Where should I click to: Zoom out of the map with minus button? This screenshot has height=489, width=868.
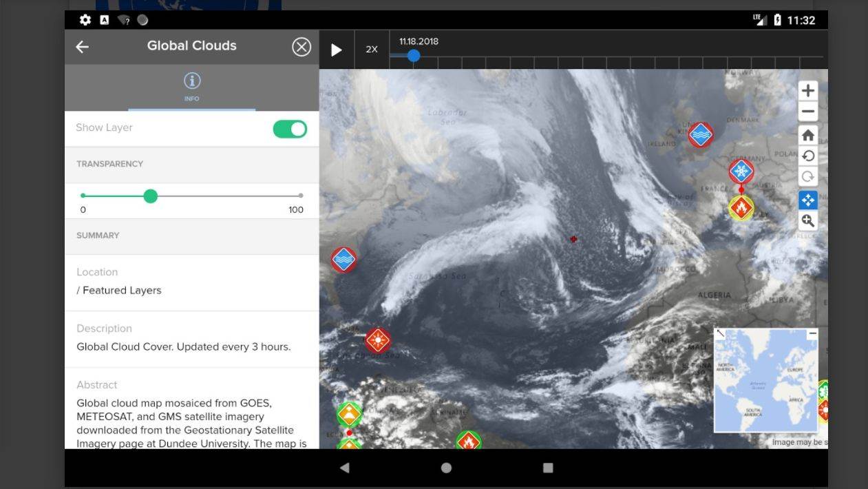tap(807, 112)
